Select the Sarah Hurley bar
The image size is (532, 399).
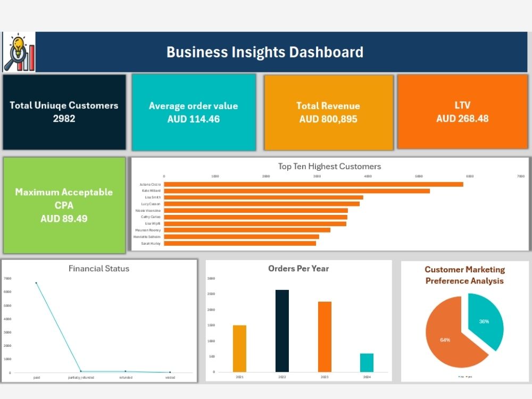(240, 243)
